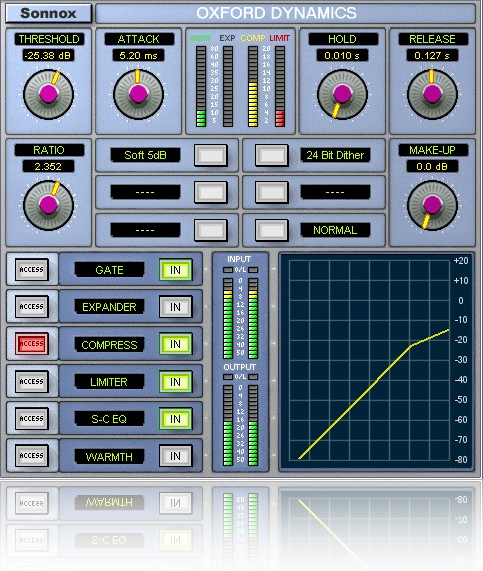Image resolution: width=483 pixels, height=571 pixels.
Task: Select the 5.20 ms attack value field
Action: pos(138,56)
